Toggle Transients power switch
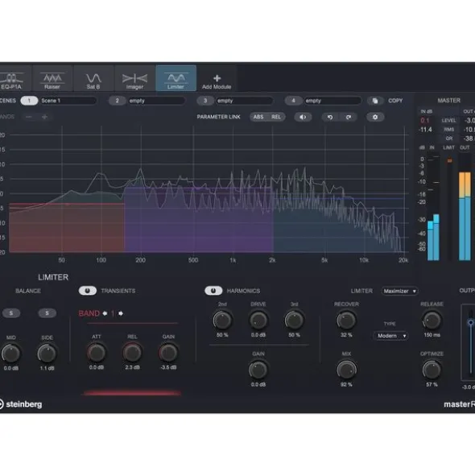The width and height of the screenshot is (475, 476). pyautogui.click(x=88, y=291)
